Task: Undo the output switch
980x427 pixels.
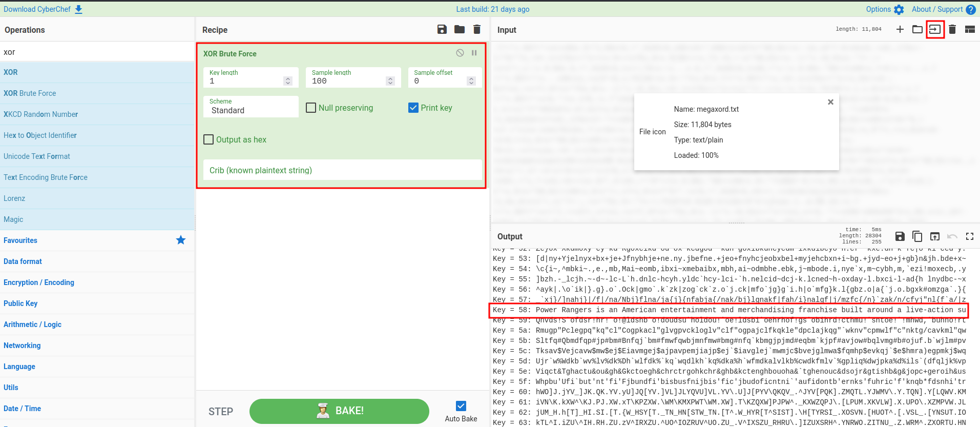Action: click(x=952, y=236)
